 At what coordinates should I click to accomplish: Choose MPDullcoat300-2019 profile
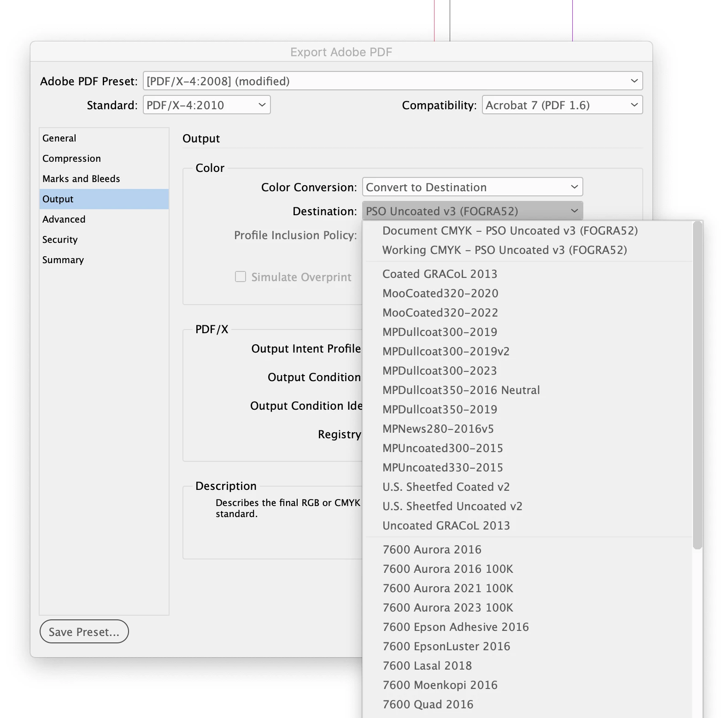click(528, 332)
